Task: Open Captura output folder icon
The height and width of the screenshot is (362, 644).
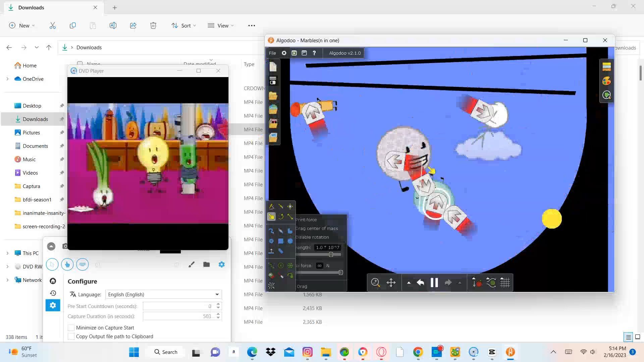Action: point(207,264)
